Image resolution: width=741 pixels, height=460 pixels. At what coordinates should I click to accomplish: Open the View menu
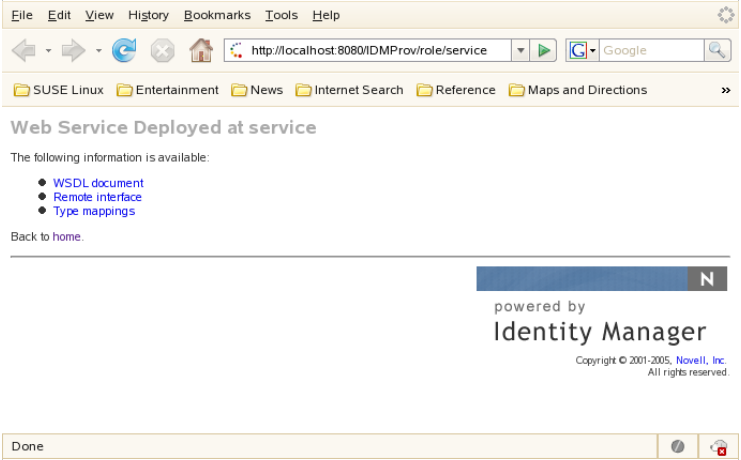99,15
